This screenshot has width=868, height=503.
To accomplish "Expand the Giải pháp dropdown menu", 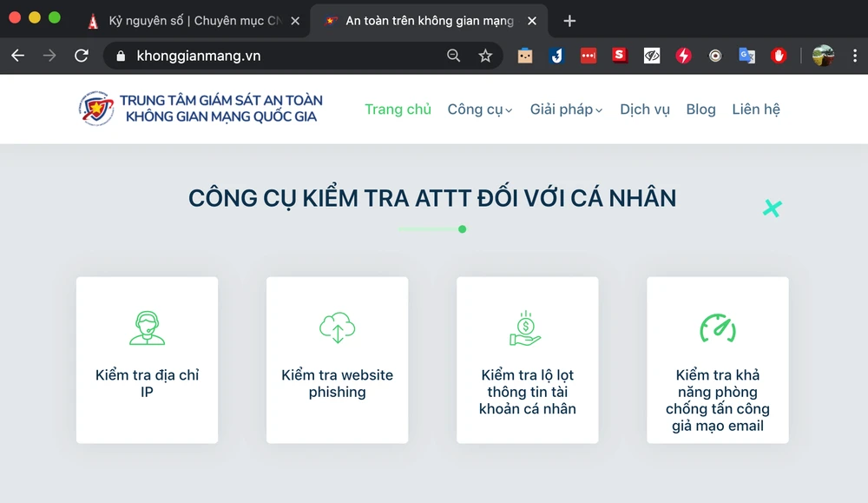I will pyautogui.click(x=566, y=109).
